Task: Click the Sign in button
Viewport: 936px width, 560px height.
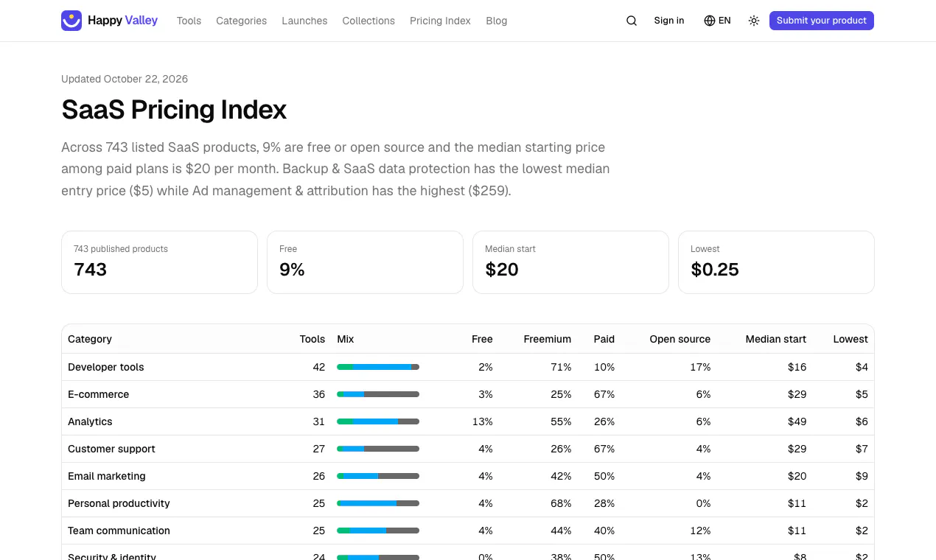Action: (669, 21)
